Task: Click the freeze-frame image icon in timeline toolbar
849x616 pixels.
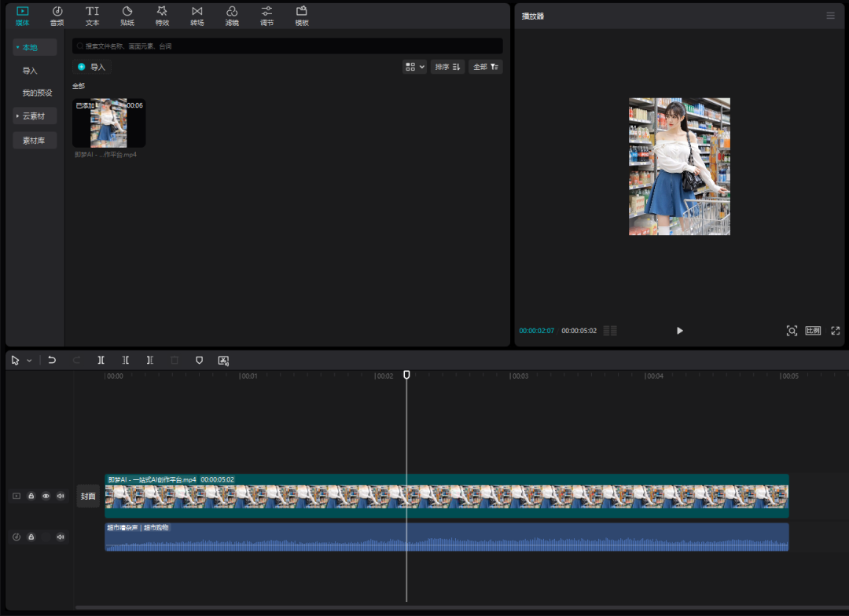Action: click(x=223, y=360)
